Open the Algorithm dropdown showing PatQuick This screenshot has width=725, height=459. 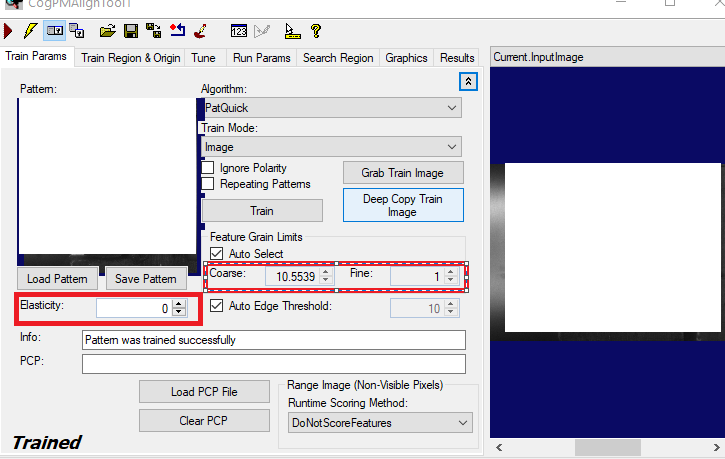coord(332,108)
